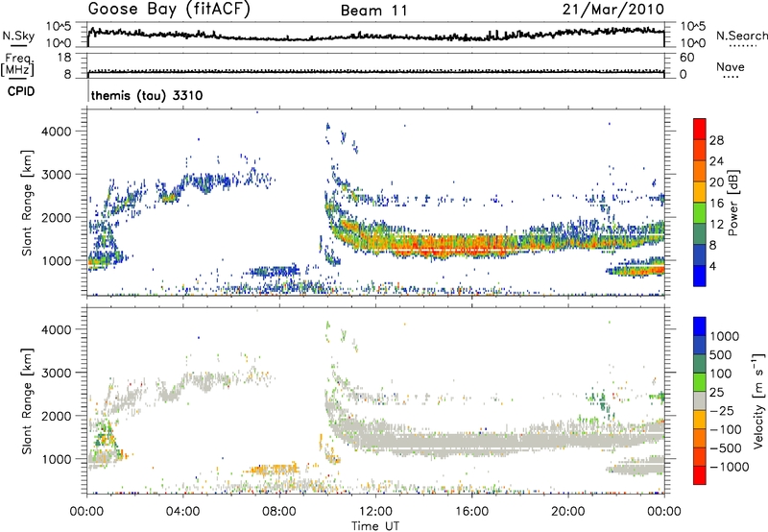Click the "12" power colorbar label
The image size is (768, 532).
(x=716, y=225)
